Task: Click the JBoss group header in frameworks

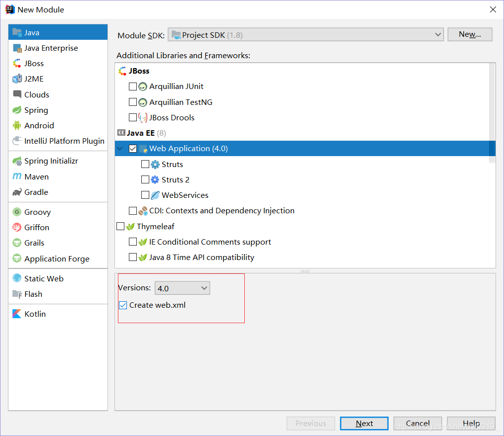Action: (x=134, y=71)
